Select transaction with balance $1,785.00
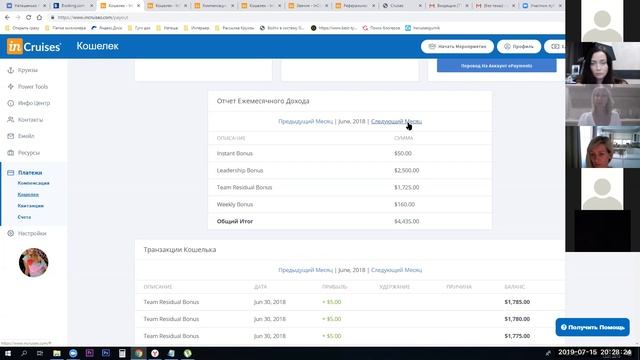This screenshot has width=640, height=360. tap(350, 302)
